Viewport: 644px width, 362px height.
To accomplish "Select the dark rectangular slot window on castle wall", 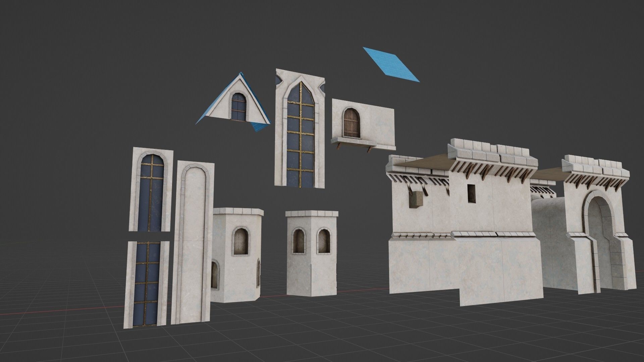I will [472, 193].
